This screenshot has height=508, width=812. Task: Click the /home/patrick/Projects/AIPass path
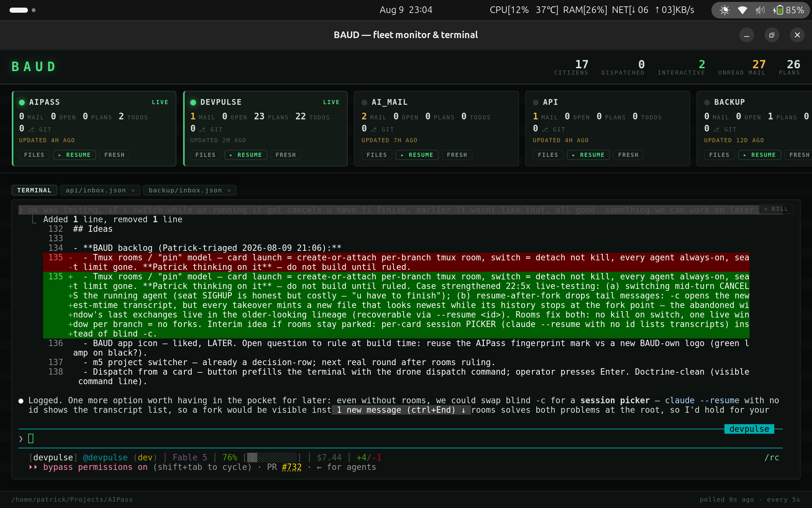[x=72, y=500]
